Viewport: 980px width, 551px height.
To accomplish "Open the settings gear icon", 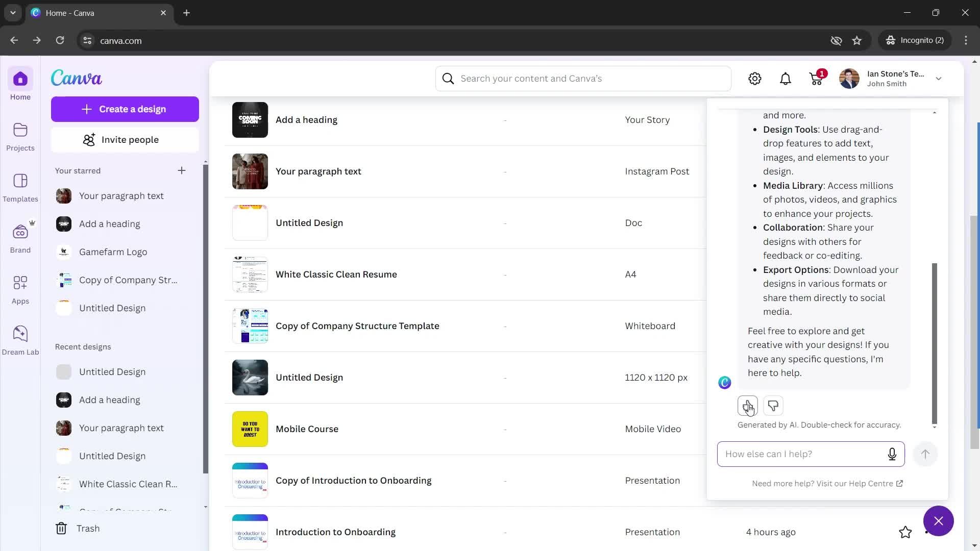I will coord(755,79).
